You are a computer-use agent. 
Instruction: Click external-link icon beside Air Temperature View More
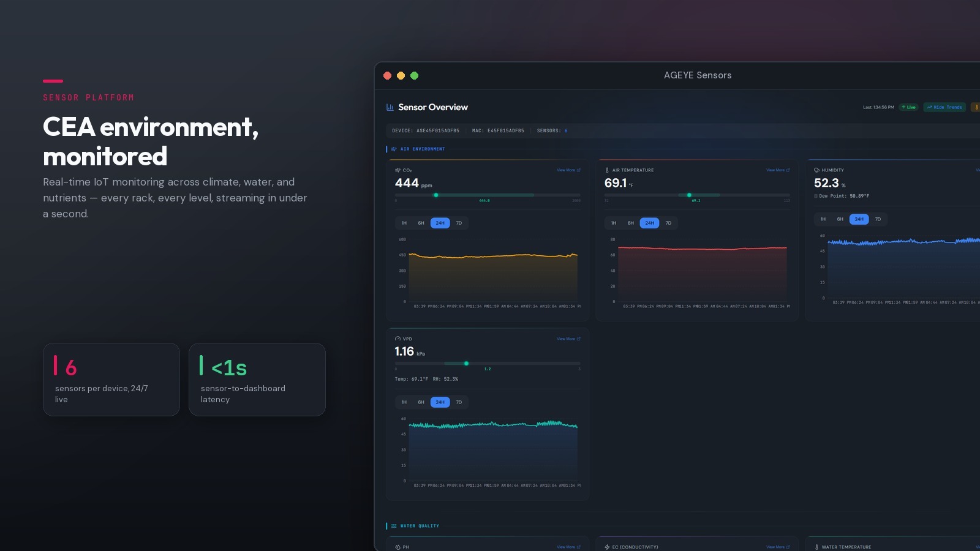pos(788,170)
